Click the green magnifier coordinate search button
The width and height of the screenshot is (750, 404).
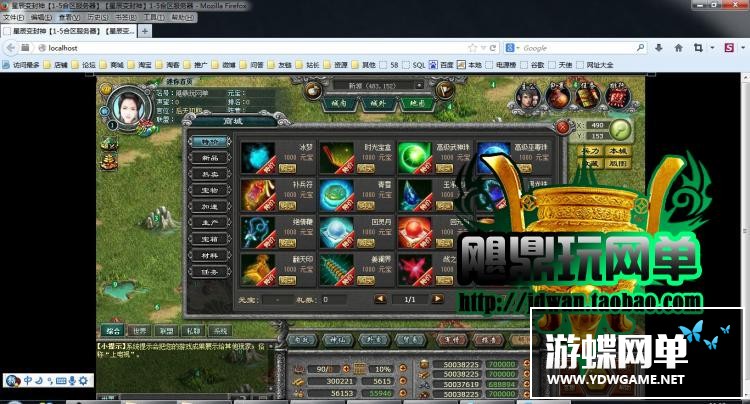(621, 129)
